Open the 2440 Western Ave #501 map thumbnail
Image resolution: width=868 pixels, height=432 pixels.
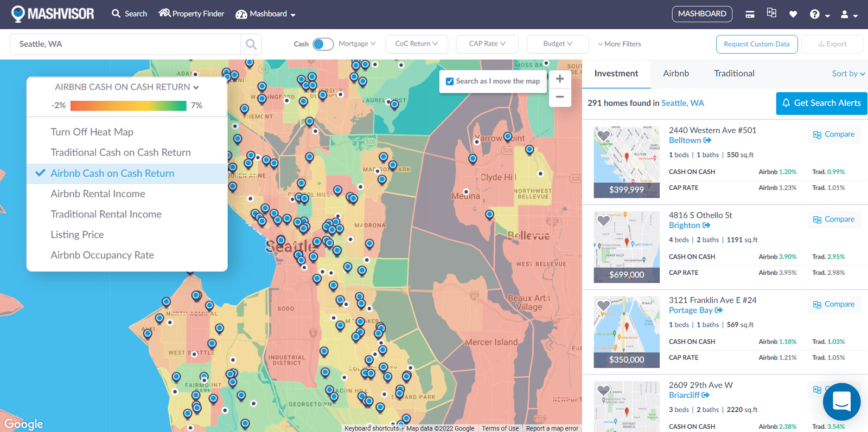627,162
